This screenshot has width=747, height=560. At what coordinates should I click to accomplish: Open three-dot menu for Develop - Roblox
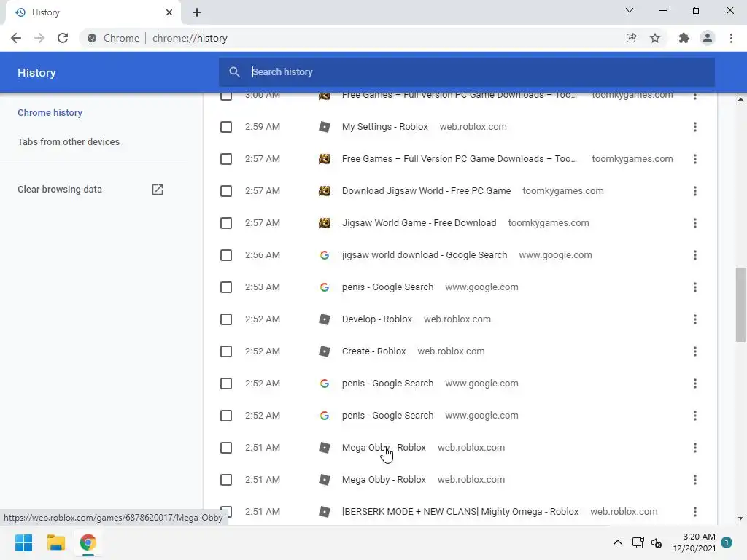(x=695, y=319)
